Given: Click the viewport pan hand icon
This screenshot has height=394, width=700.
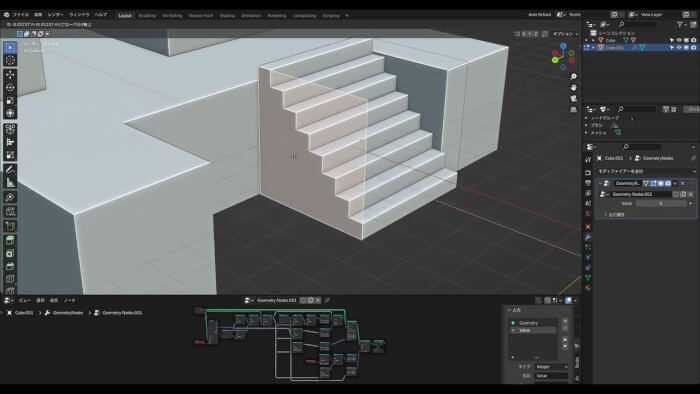Looking at the screenshot, I should (574, 87).
